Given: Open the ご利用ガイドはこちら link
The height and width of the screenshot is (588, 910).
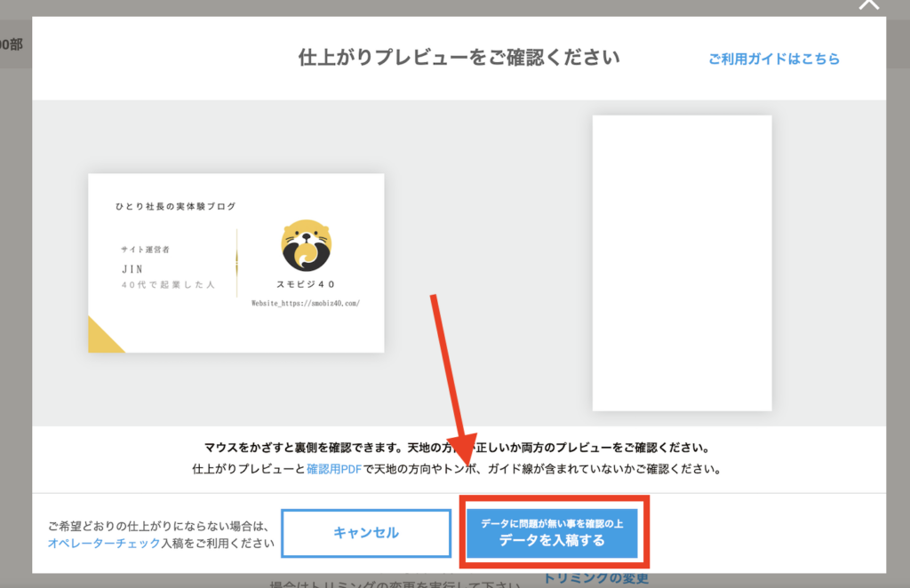Looking at the screenshot, I should pos(774,59).
